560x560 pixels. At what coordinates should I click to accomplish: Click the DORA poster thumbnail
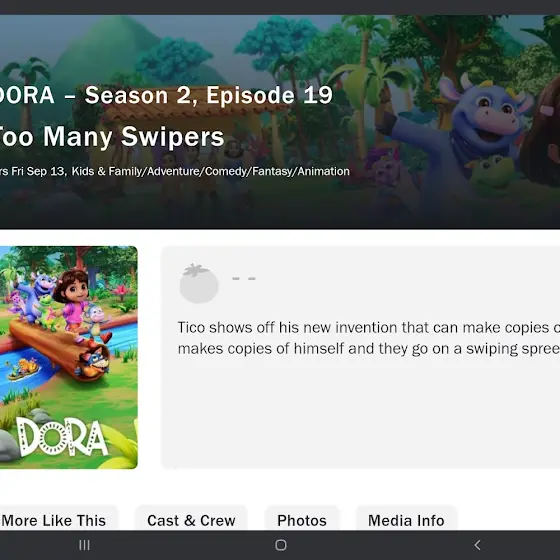[x=69, y=357]
